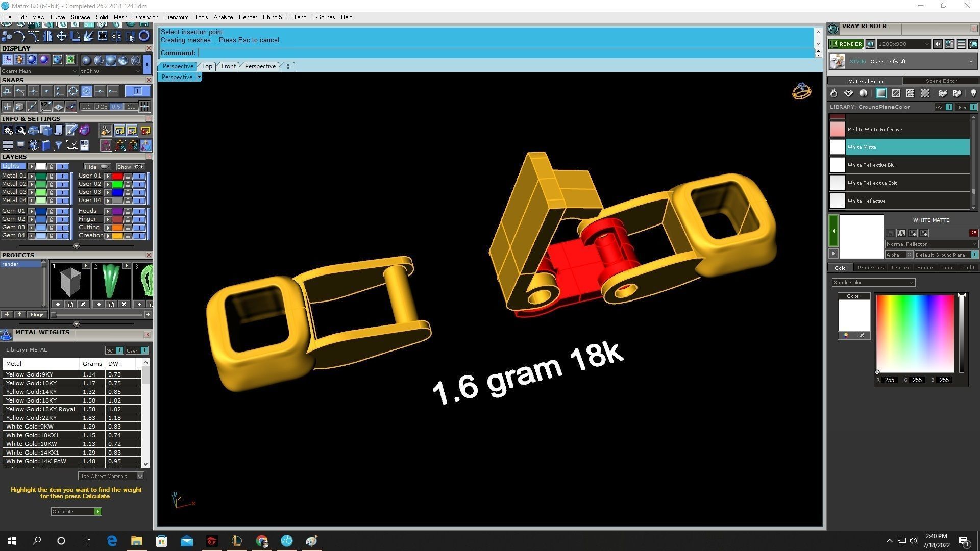Open the Use Object Materials dropdown
The height and width of the screenshot is (551, 980).
[111, 476]
